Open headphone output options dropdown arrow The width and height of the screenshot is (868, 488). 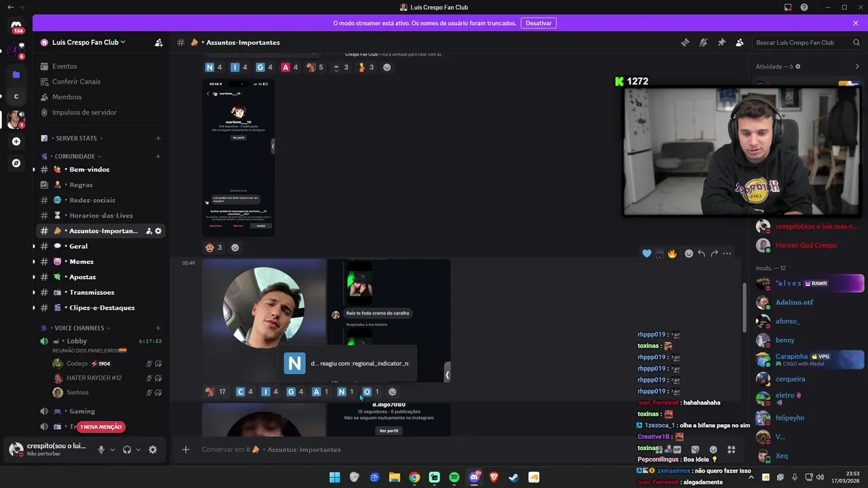(138, 449)
